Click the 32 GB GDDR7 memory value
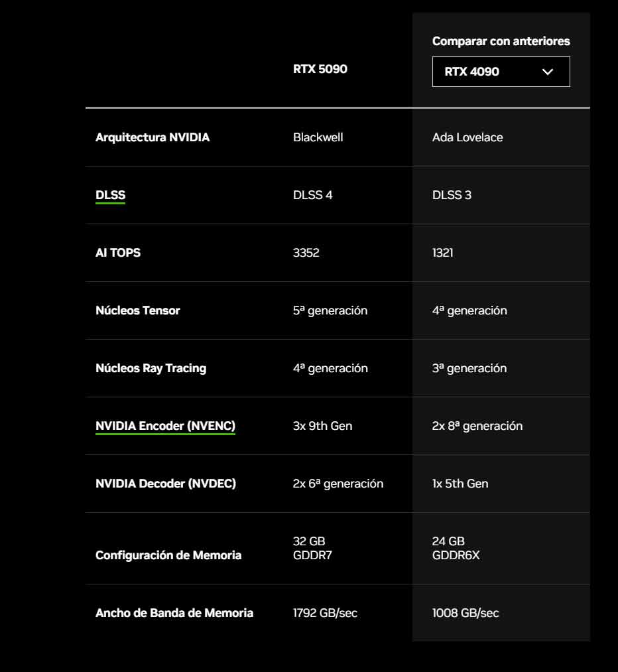This screenshot has width=618, height=672. click(x=312, y=548)
